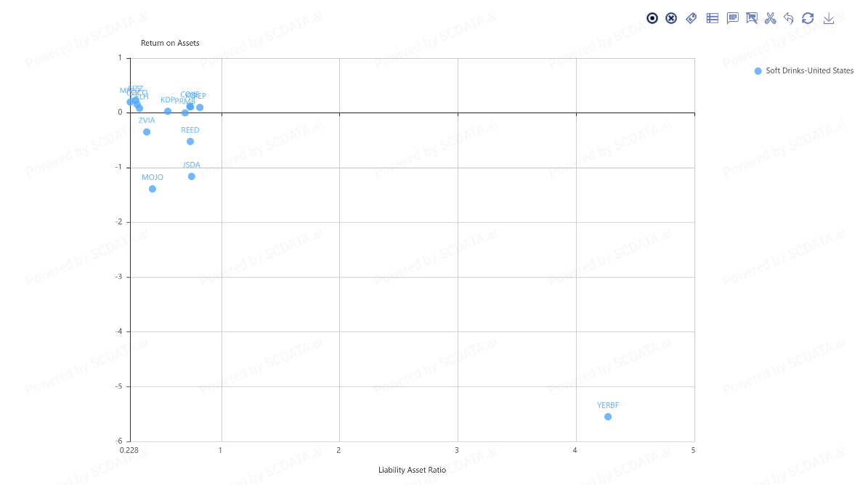Click the refresh chart icon

808,18
